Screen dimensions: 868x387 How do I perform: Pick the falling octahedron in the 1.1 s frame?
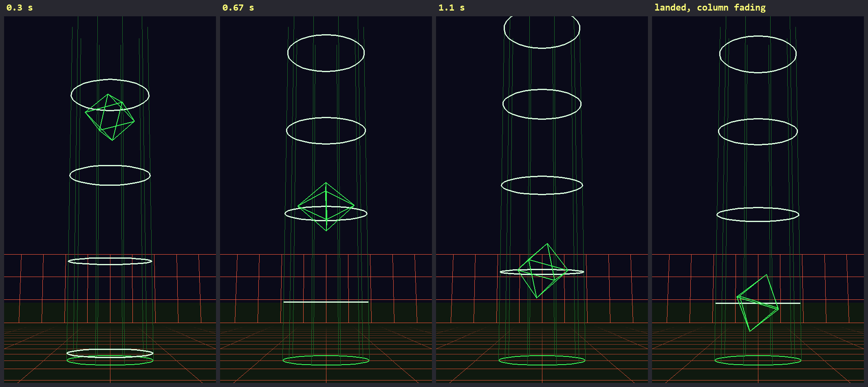tap(543, 271)
